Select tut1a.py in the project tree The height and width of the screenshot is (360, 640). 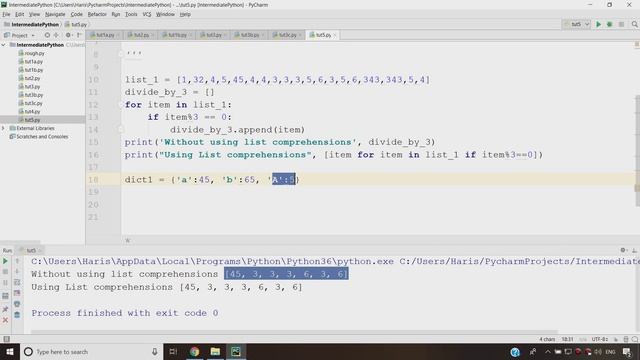tap(31, 62)
